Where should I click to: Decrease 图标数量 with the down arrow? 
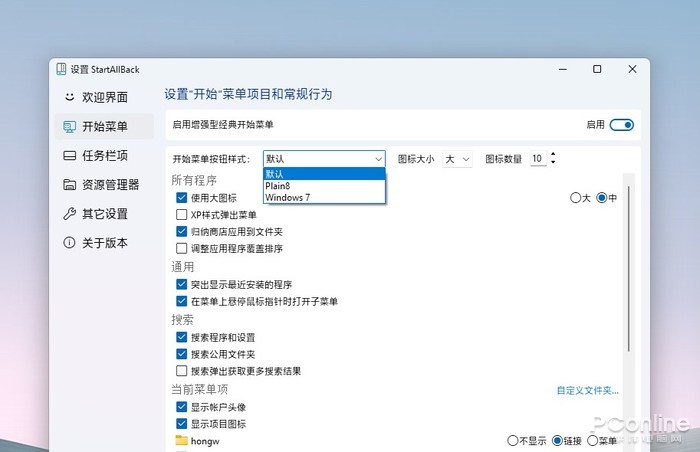(553, 162)
